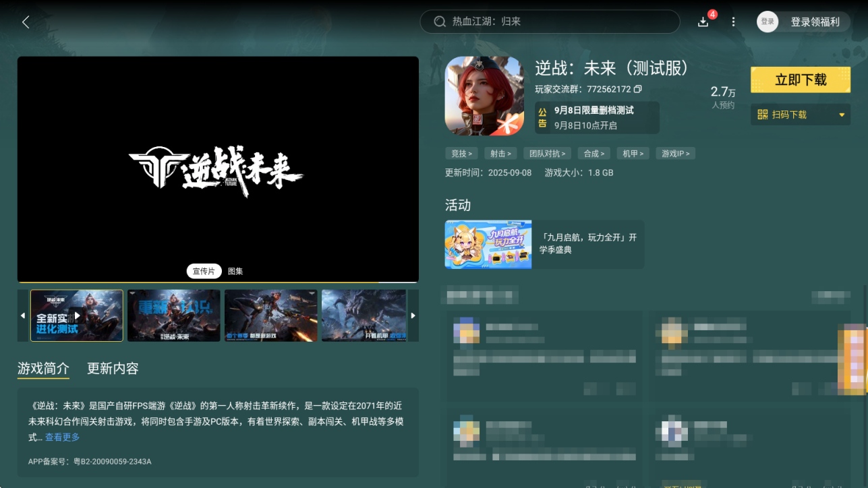Open the 机甲 tag
The width and height of the screenshot is (868, 488).
coord(633,154)
